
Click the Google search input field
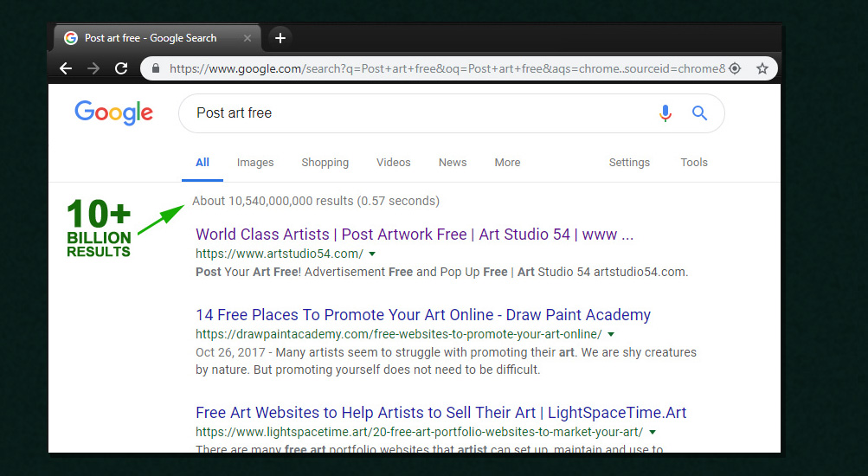pos(415,113)
